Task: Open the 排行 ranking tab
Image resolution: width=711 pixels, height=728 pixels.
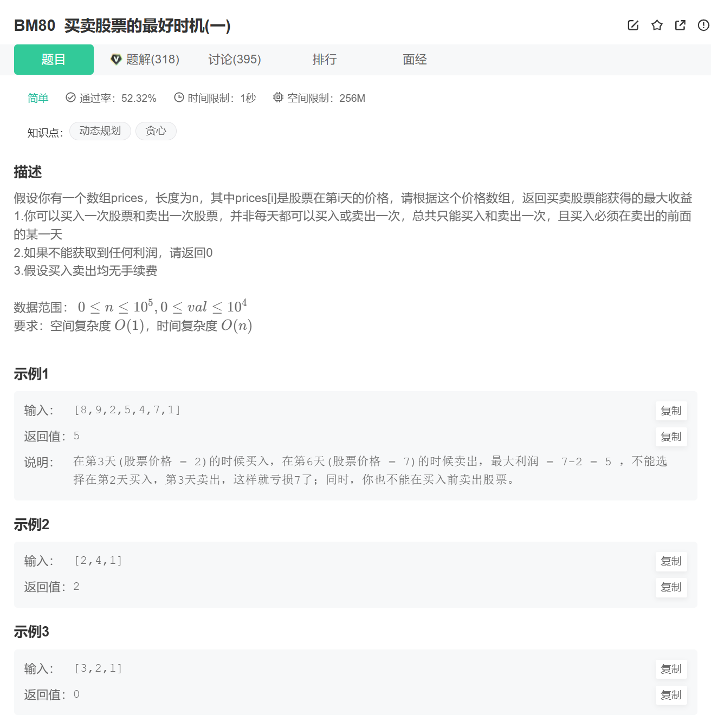Action: tap(325, 60)
